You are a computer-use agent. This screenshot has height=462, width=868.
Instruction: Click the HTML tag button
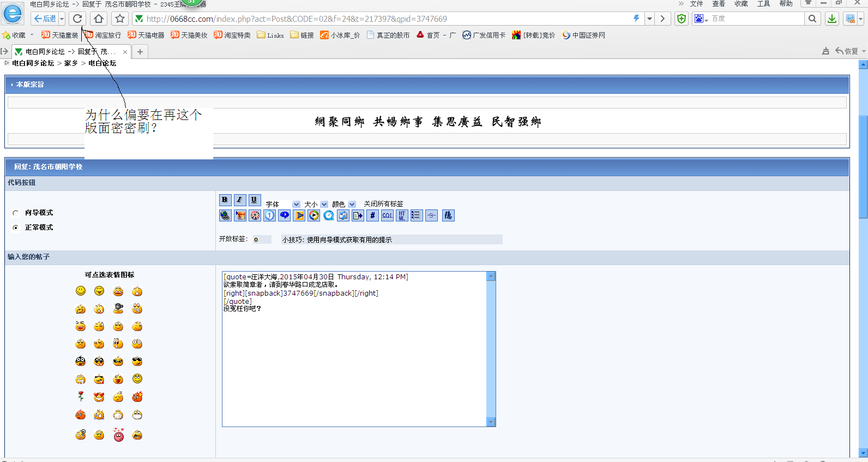[402, 215]
